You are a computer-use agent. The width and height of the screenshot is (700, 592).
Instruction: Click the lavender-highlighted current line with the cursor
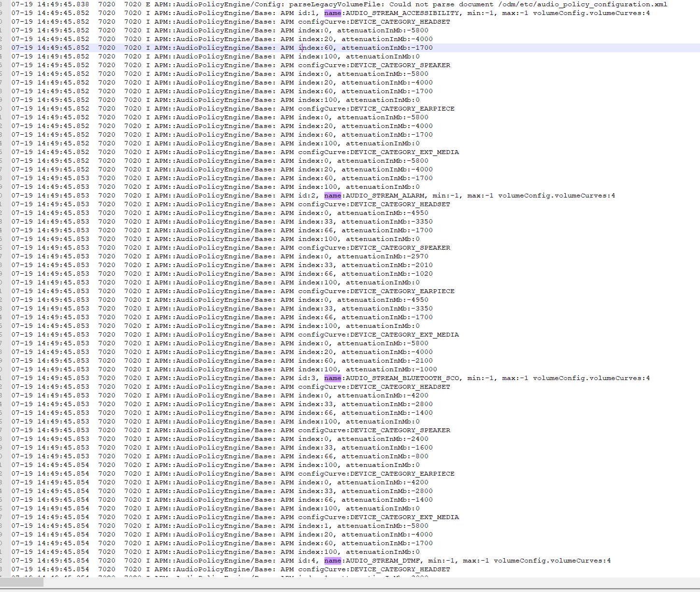(x=355, y=48)
